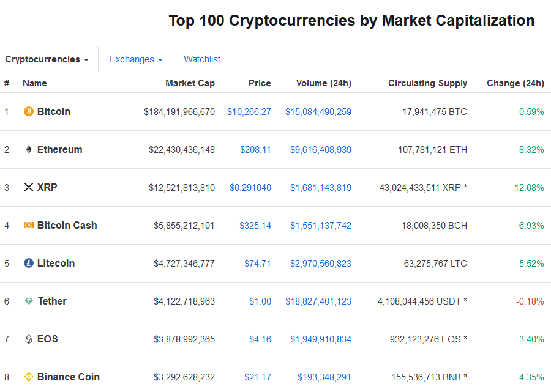Click supply 17,941,475 BTC
This screenshot has width=551, height=392.
tap(435, 112)
